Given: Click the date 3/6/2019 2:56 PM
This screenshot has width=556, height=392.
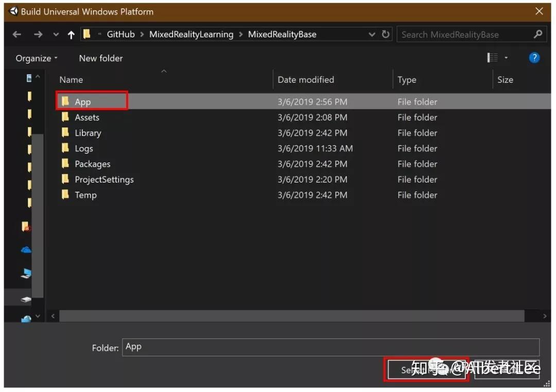Looking at the screenshot, I should [x=312, y=102].
